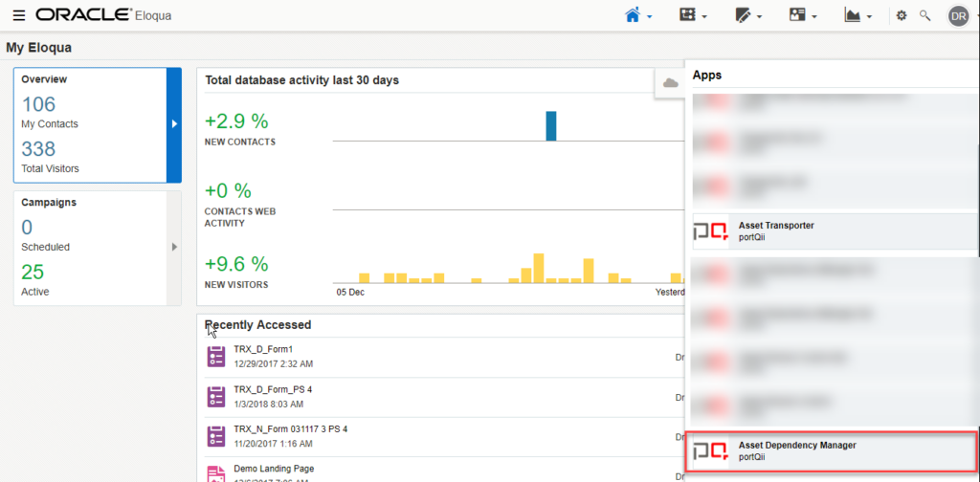Open the Orchestration campaigns icon menu

(687, 15)
